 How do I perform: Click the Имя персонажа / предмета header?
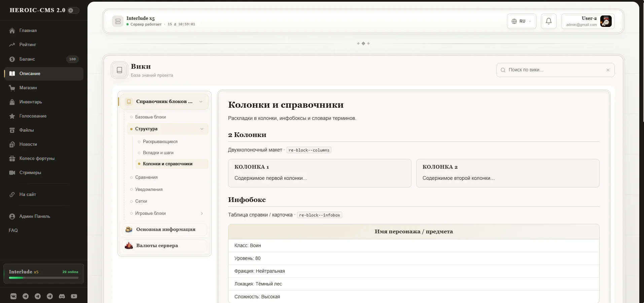point(414,232)
